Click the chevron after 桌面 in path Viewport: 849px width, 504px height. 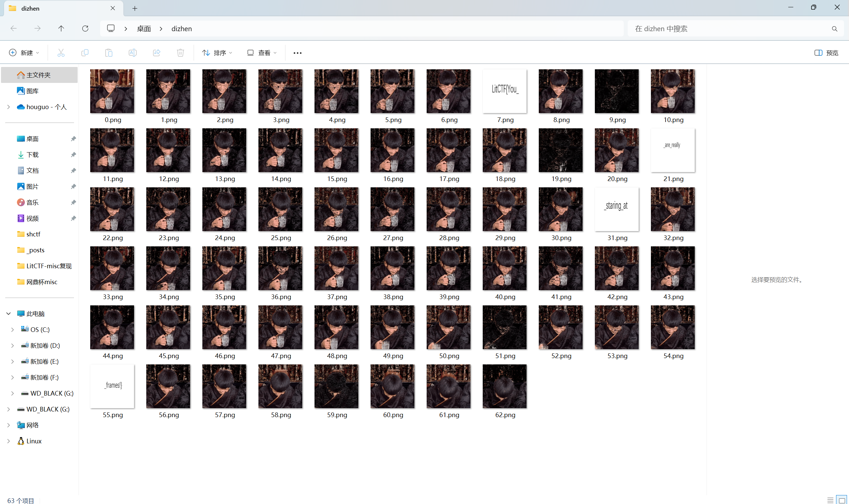click(x=161, y=29)
